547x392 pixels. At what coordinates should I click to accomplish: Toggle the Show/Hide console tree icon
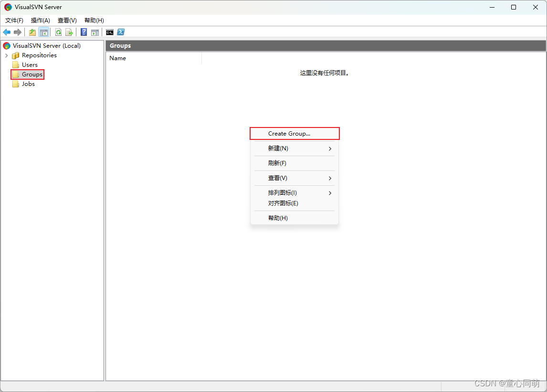tap(43, 32)
